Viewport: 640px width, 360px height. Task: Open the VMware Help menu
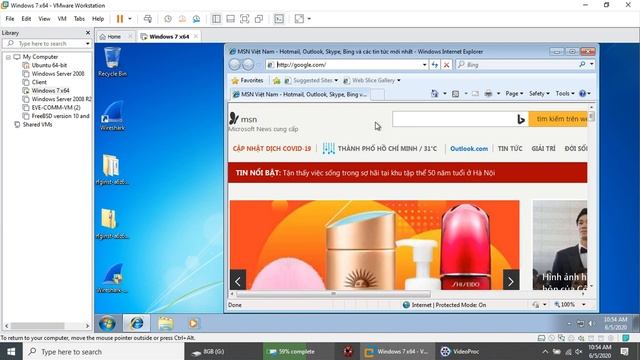tap(98, 19)
